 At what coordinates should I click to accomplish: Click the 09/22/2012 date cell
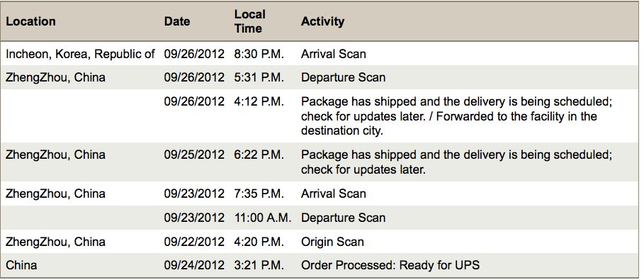[x=194, y=241]
